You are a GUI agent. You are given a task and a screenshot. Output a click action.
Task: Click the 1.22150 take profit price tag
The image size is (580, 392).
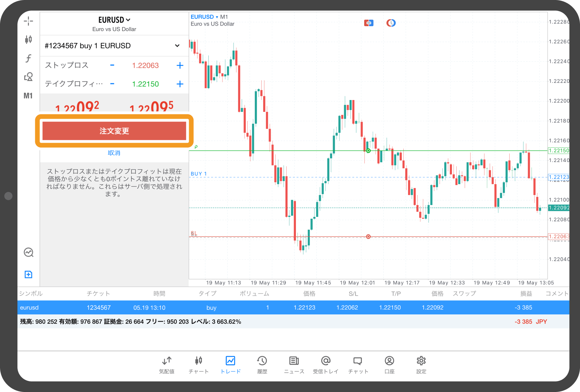(x=559, y=151)
